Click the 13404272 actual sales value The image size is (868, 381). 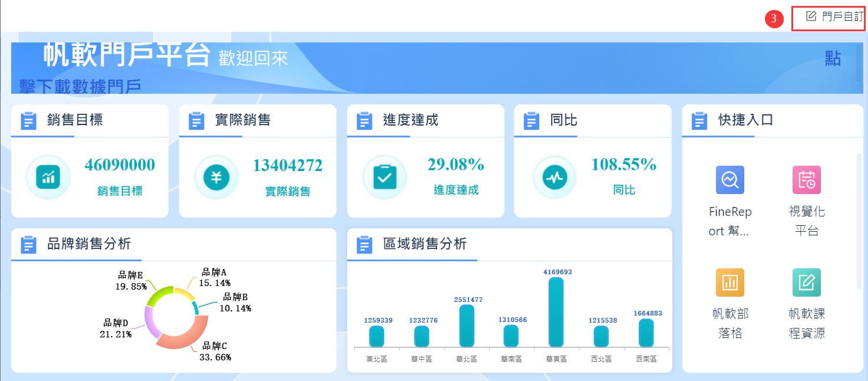click(x=288, y=166)
